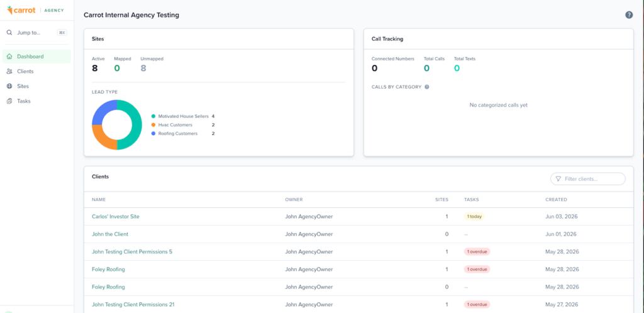Click the Clients people icon

click(9, 72)
